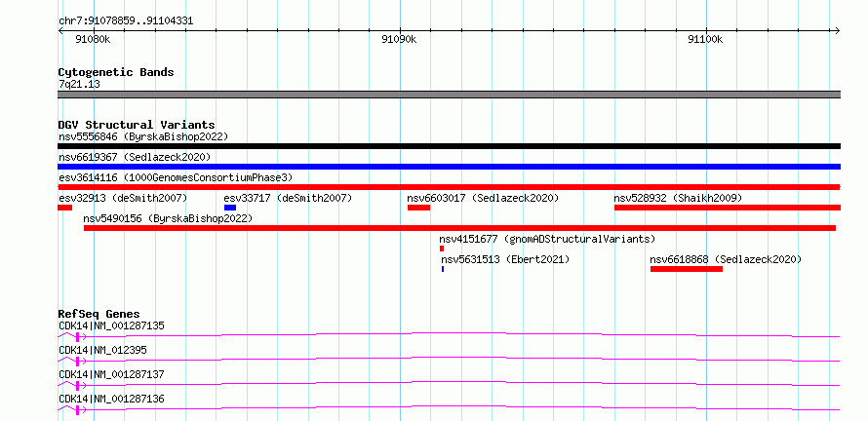Viewport: 868px width, 421px height.
Task: Select the blue nsv6619367 variant bar
Action: tap(449, 167)
